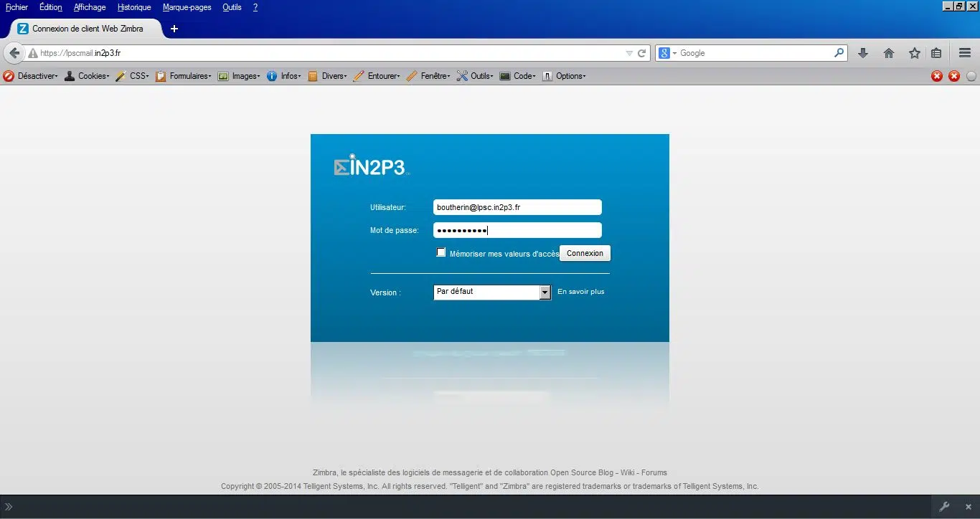Expand the Version "Par défaut" dropdown
The height and width of the screenshot is (519, 980).
click(x=545, y=292)
